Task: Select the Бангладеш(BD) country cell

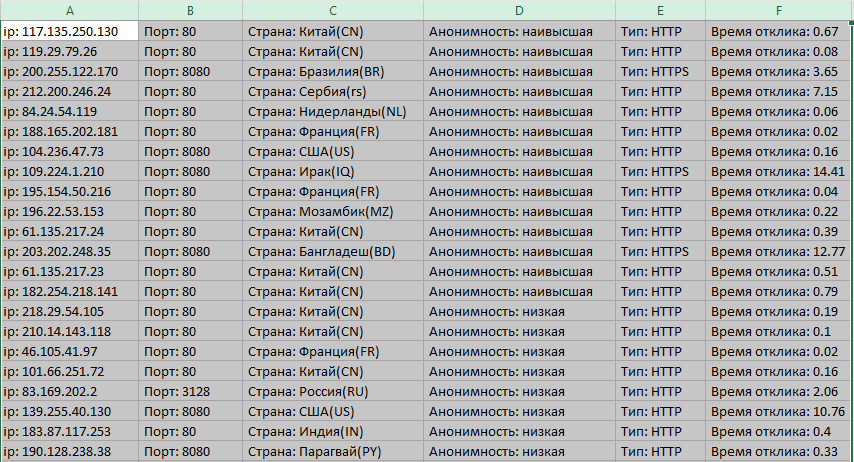Action: coord(332,251)
